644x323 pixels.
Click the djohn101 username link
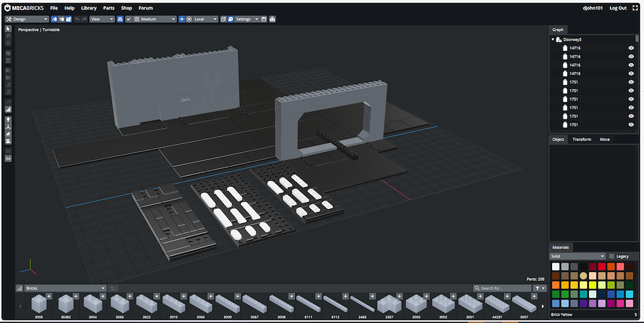pyautogui.click(x=594, y=8)
